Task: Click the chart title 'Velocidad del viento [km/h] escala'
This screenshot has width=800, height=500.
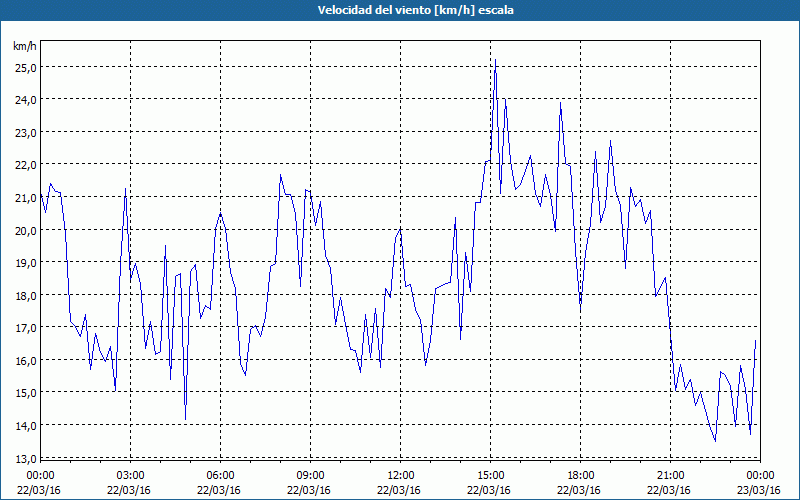Action: click(x=415, y=10)
